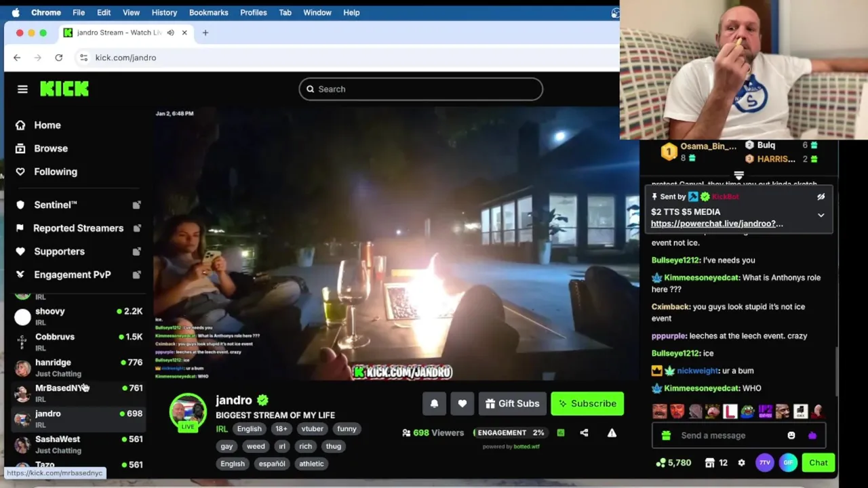Go to Home in sidebar
The height and width of the screenshot is (488, 868).
pyautogui.click(x=47, y=125)
